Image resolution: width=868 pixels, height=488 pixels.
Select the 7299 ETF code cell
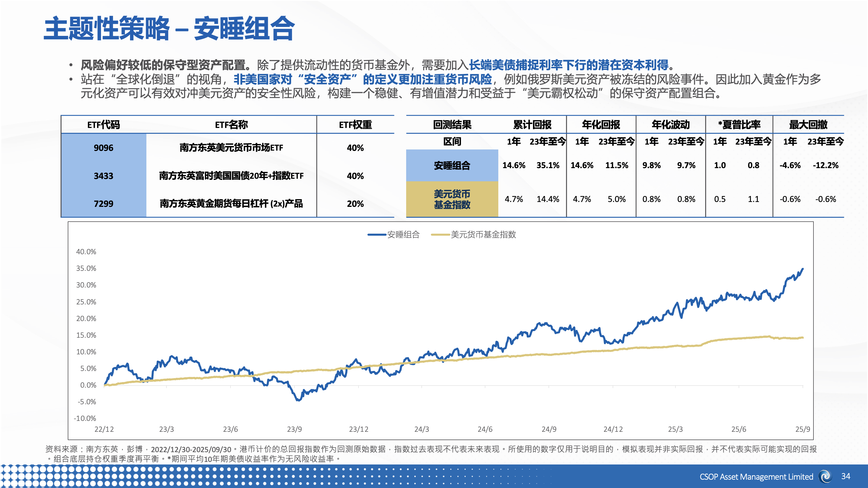[x=103, y=204]
